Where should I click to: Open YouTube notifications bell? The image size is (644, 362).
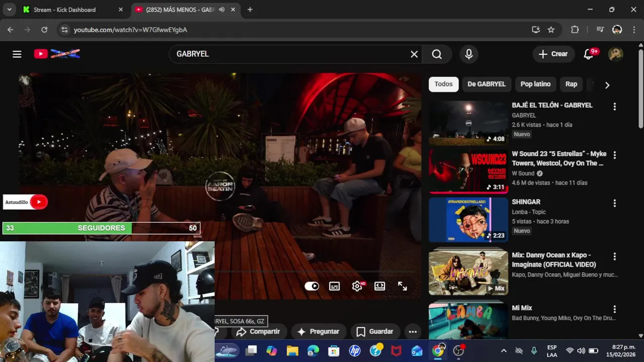pos(589,54)
